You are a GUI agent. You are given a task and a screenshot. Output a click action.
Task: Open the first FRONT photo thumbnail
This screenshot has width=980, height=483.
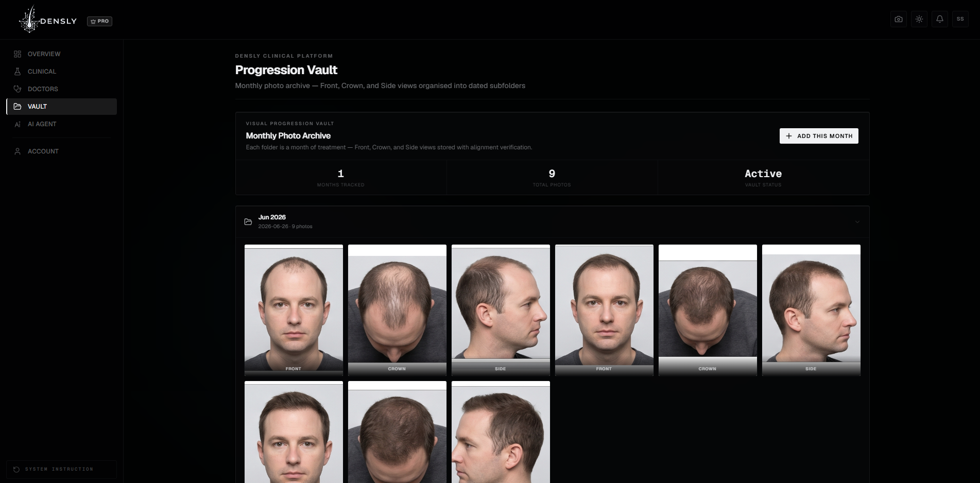(294, 310)
